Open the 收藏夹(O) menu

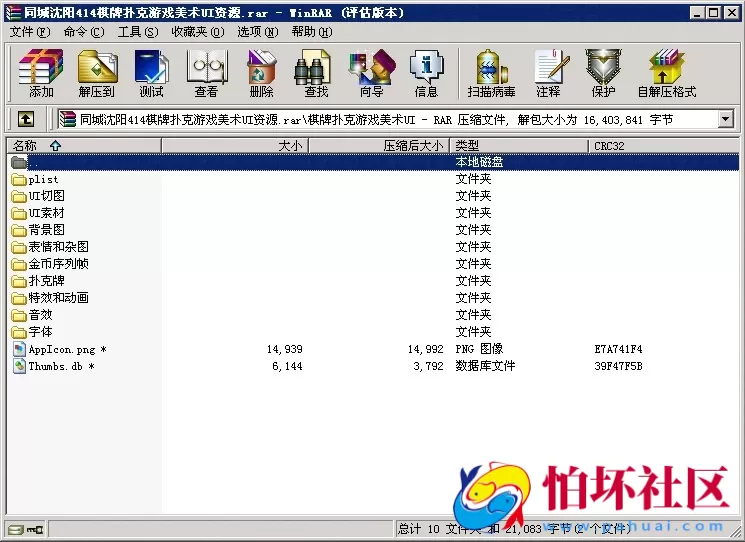(198, 32)
